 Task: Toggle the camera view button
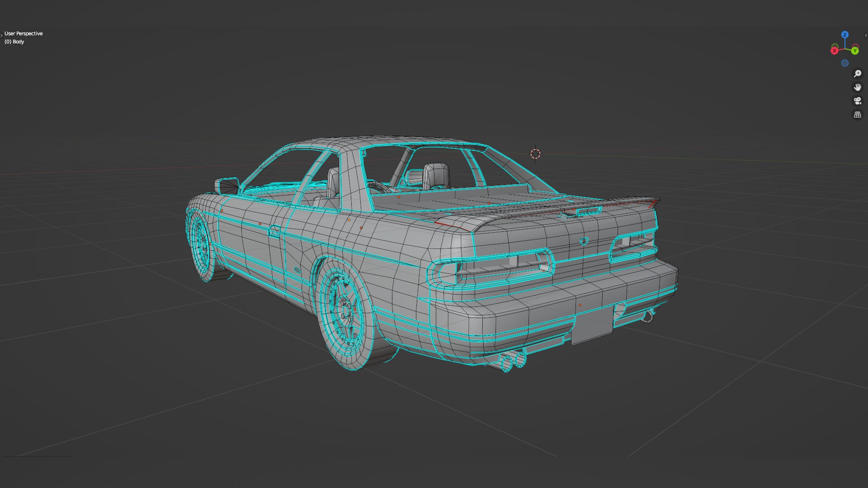click(x=858, y=101)
